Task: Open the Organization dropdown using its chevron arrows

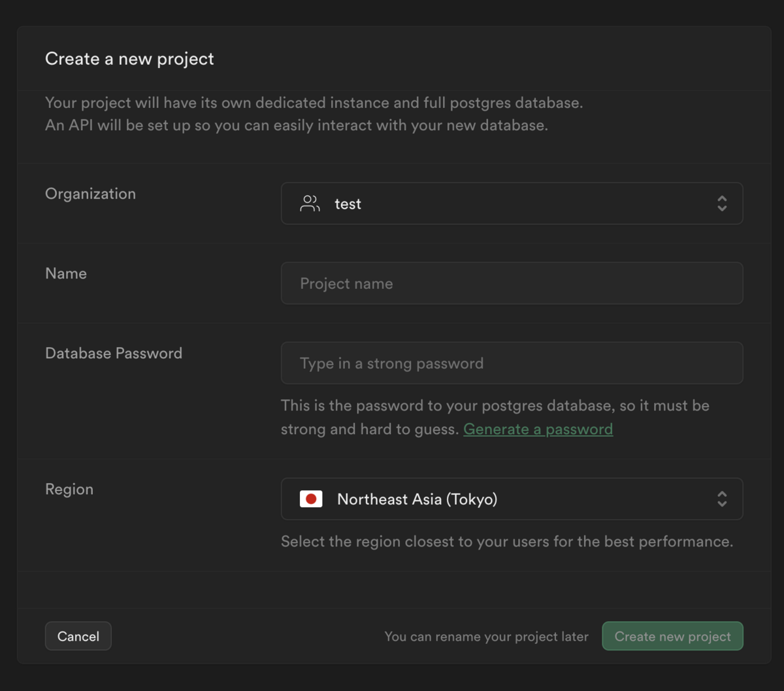Action: [722, 204]
